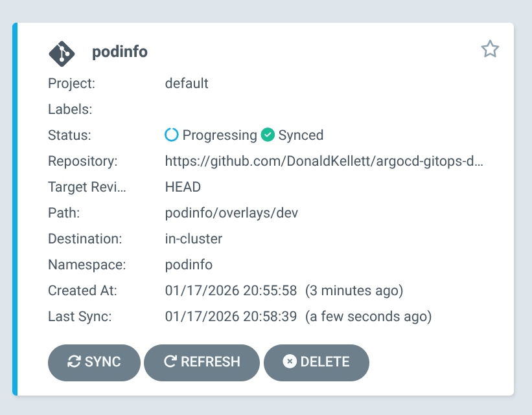Viewport: 532px width, 415px height.
Task: Click the REFRESH button
Action: [x=202, y=363]
